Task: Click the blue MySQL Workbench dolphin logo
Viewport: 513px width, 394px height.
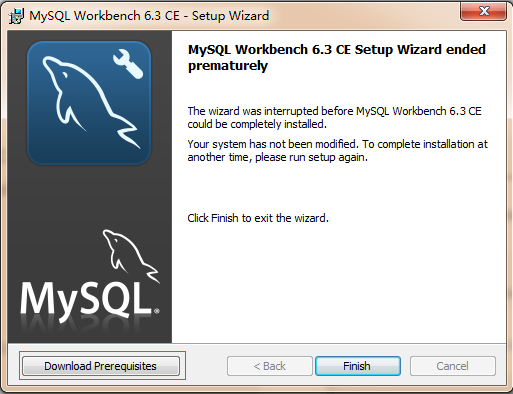Action: (89, 103)
